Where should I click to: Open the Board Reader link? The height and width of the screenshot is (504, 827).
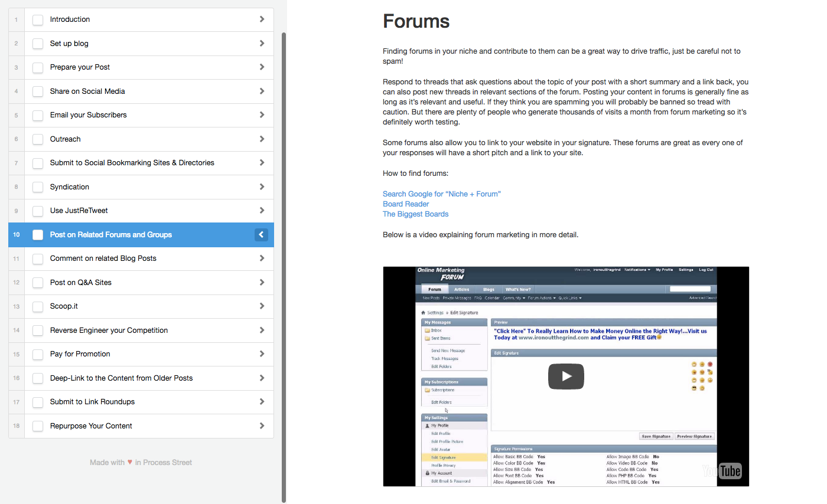click(x=406, y=204)
